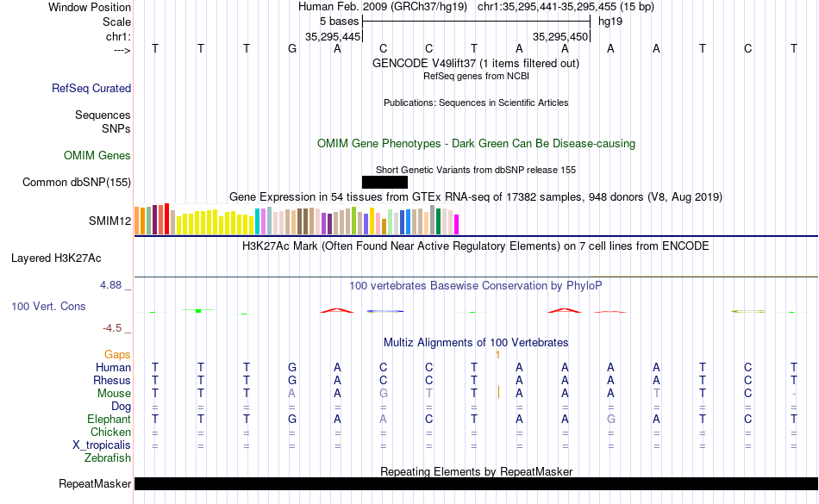The width and height of the screenshot is (819, 504).
Task: Click the Scale track label
Action: point(116,22)
